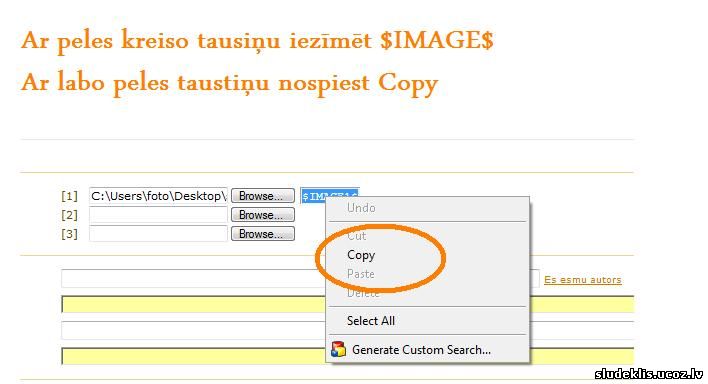Click Browse button for file row 1
This screenshot has height=384, width=708.
point(263,196)
